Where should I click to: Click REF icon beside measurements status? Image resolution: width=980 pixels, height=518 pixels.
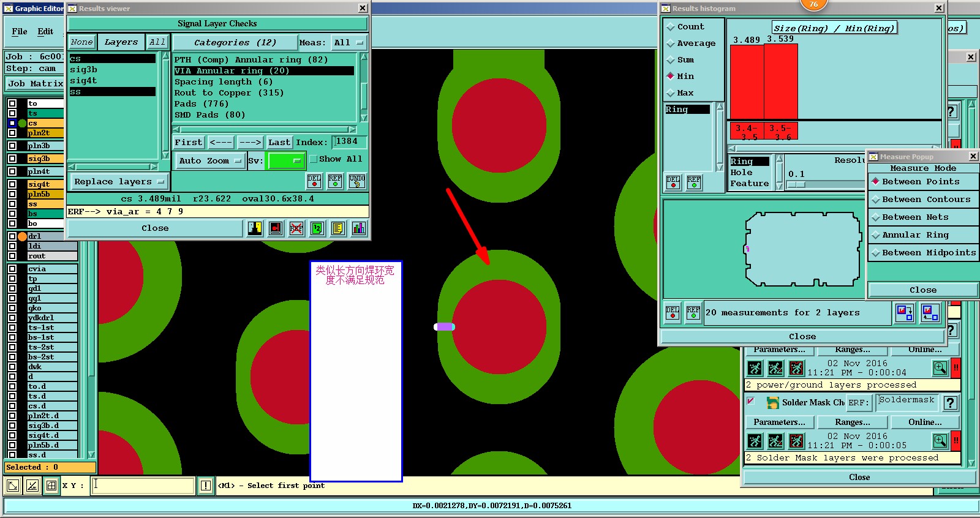pos(693,313)
